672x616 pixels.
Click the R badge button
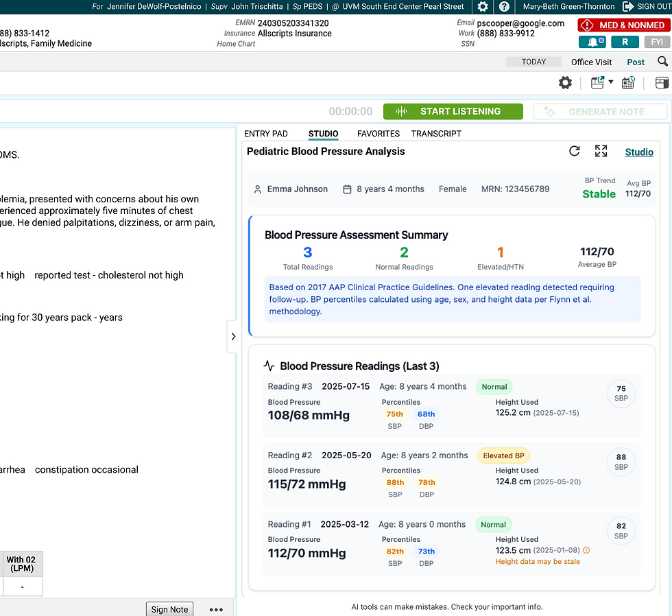[x=625, y=42]
